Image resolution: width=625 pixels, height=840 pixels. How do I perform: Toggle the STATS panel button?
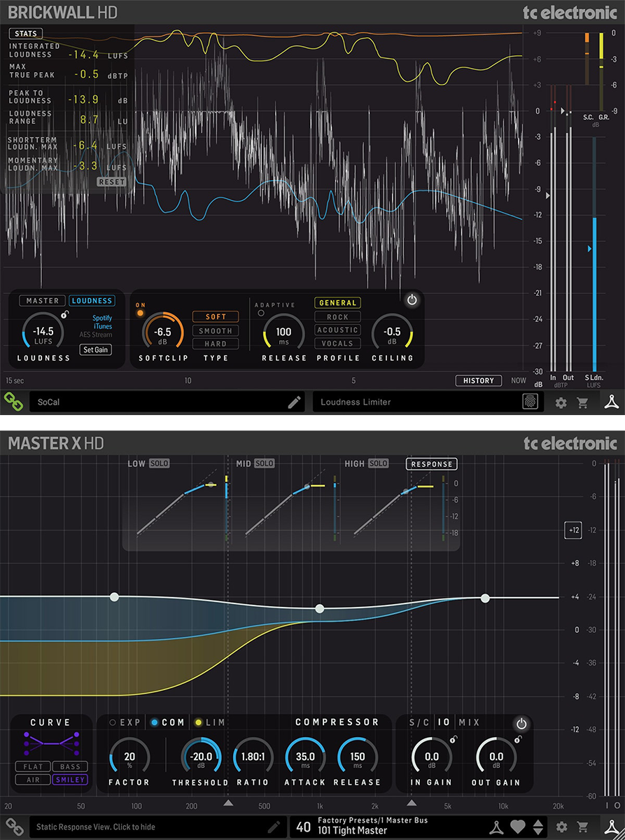26,34
